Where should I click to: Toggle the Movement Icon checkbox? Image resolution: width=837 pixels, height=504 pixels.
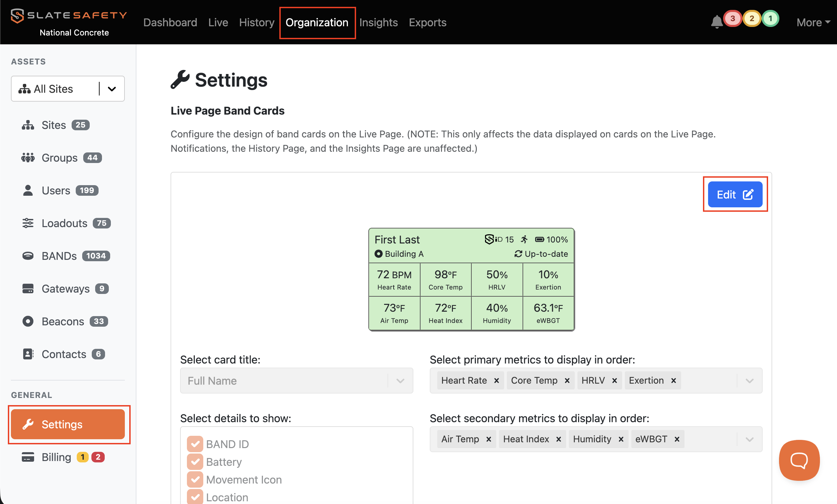[x=195, y=479]
